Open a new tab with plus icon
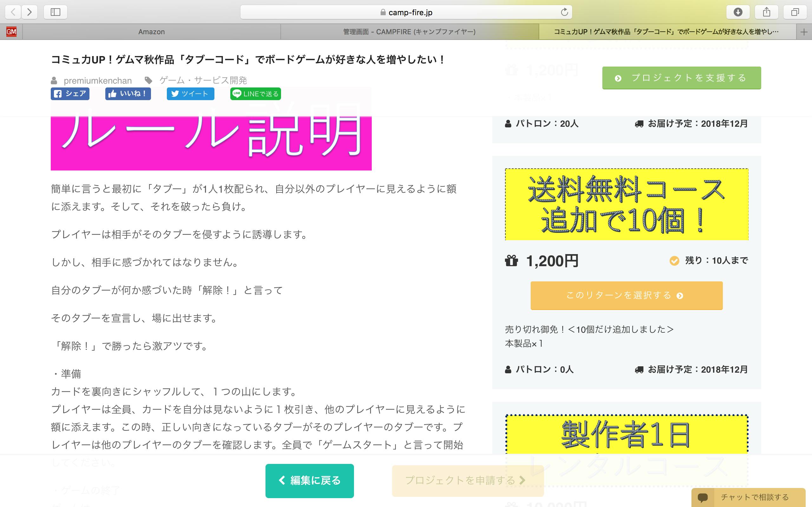812x507 pixels. (x=804, y=32)
